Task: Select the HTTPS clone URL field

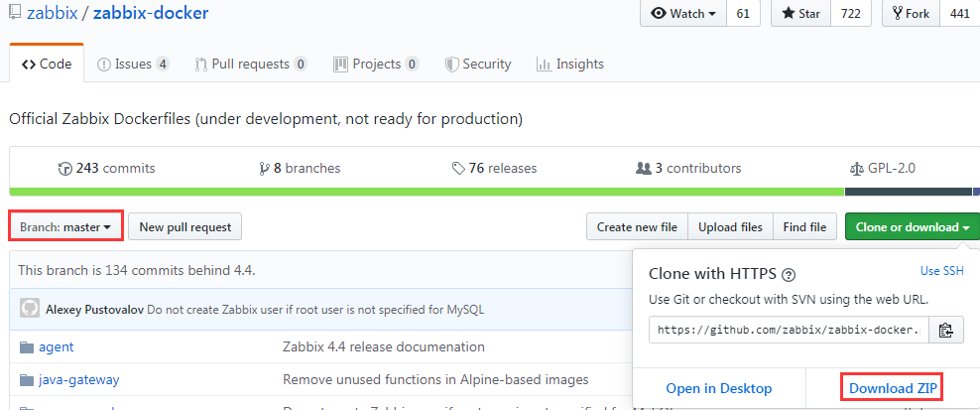Action: [x=789, y=330]
